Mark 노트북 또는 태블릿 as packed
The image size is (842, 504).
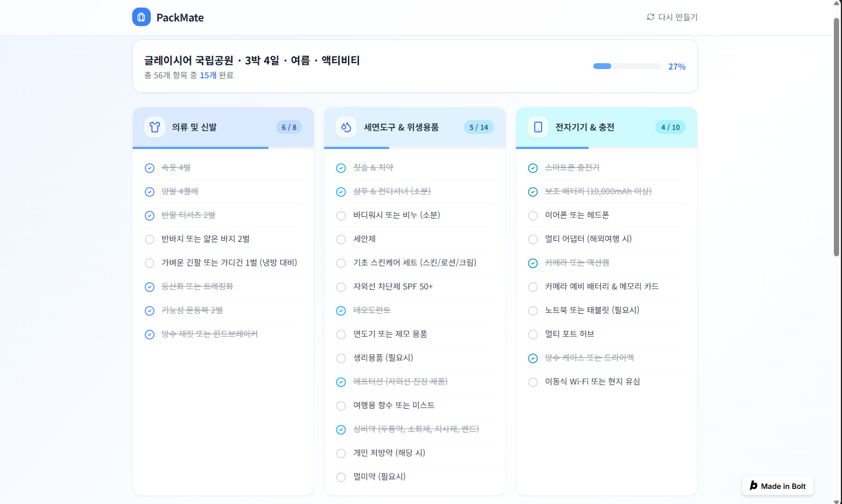[x=532, y=310]
